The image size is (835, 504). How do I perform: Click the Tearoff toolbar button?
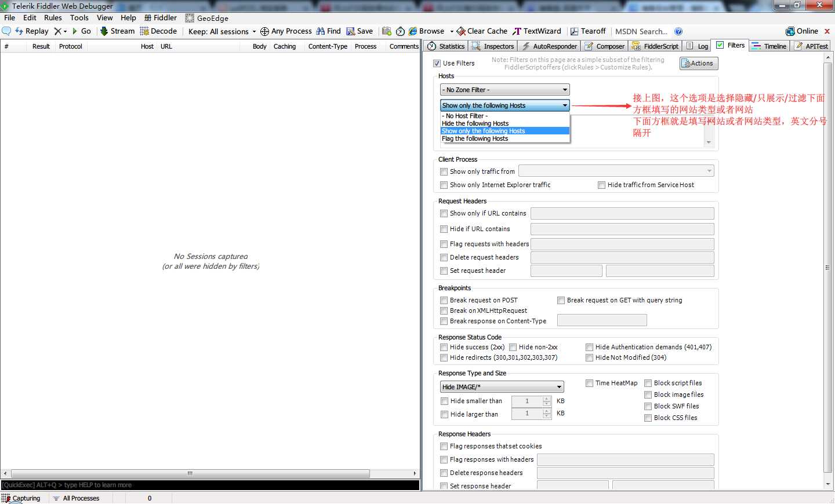pos(588,31)
